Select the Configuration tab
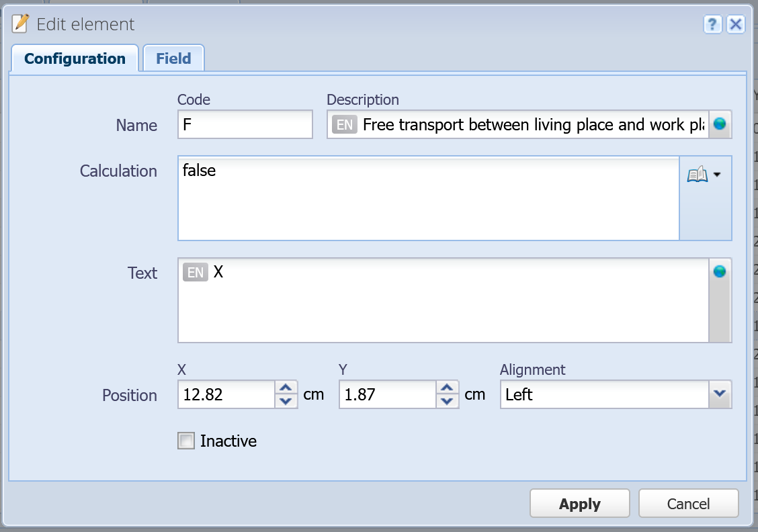Viewport: 758px width, 532px height. click(75, 58)
